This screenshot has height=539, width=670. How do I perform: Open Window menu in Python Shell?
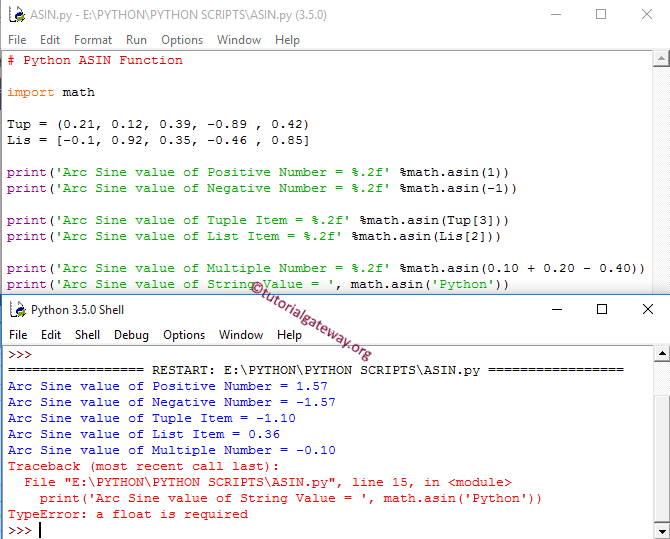coord(241,335)
